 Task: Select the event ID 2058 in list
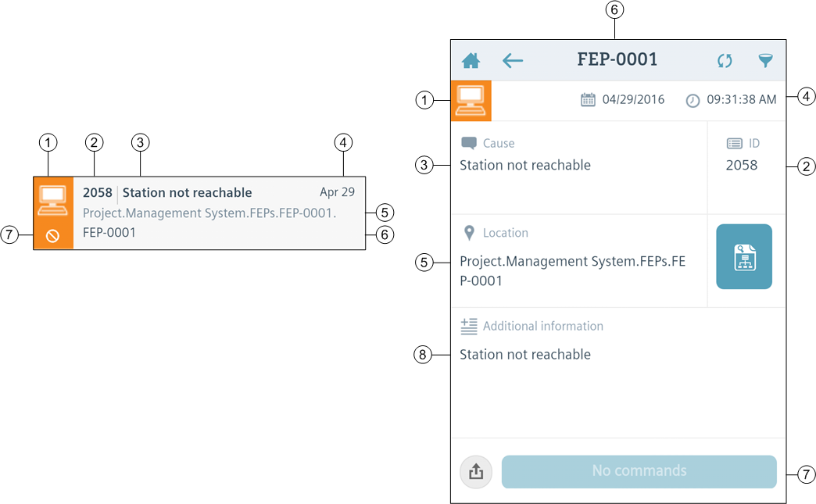coord(98,193)
